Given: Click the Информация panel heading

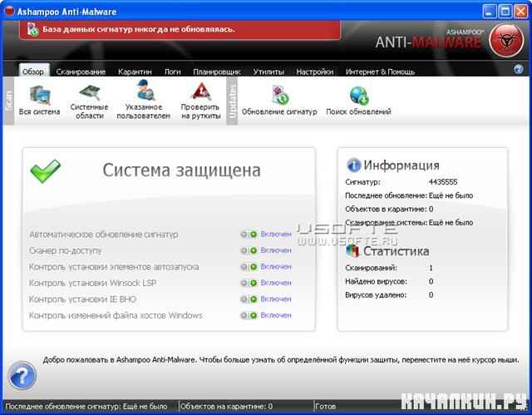Looking at the screenshot, I should (x=401, y=166).
